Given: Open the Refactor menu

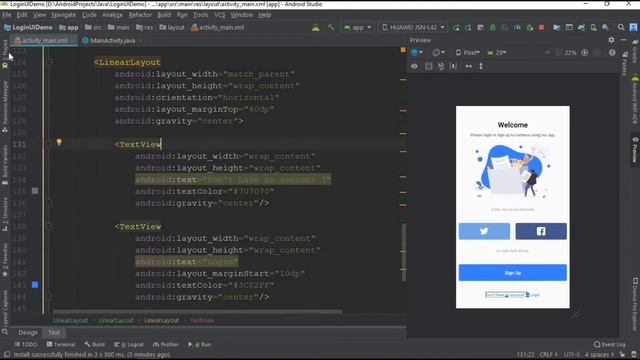Looking at the screenshot, I should (x=140, y=15).
